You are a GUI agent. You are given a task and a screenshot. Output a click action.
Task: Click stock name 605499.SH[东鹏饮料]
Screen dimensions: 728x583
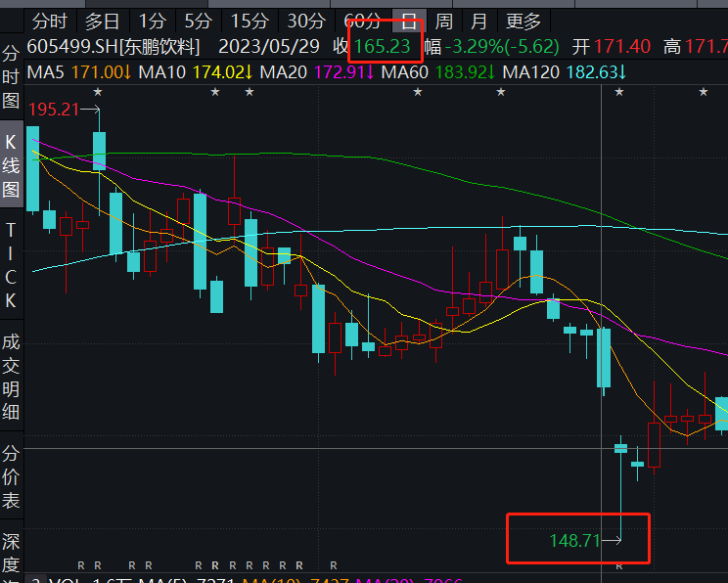point(114,46)
